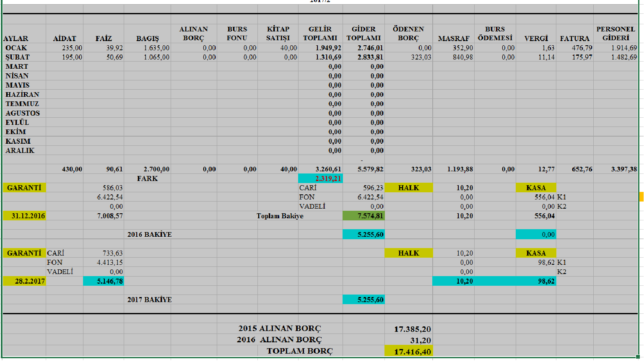Image resolution: width=644 pixels, height=362 pixels.
Task: Click the 2016 BAKİYE label
Action: [x=150, y=234]
